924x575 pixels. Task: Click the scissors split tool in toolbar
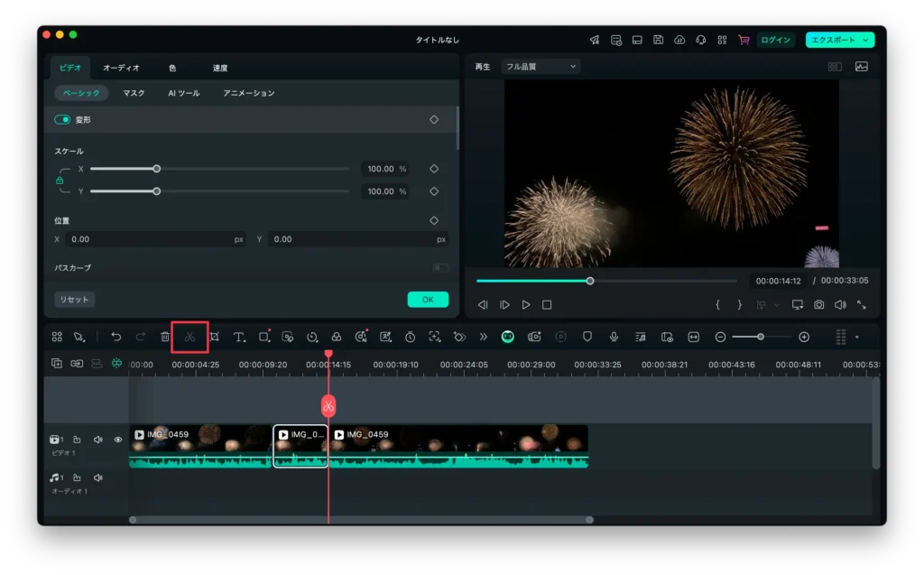tap(189, 337)
